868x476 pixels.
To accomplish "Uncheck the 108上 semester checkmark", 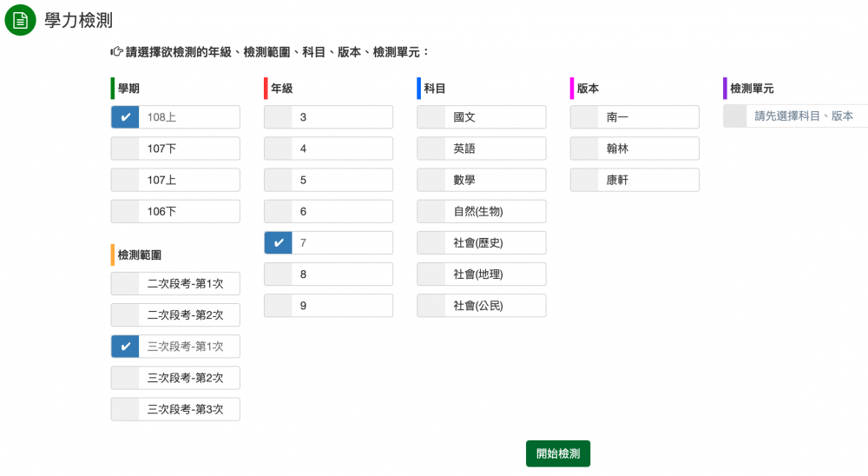I will [x=126, y=117].
